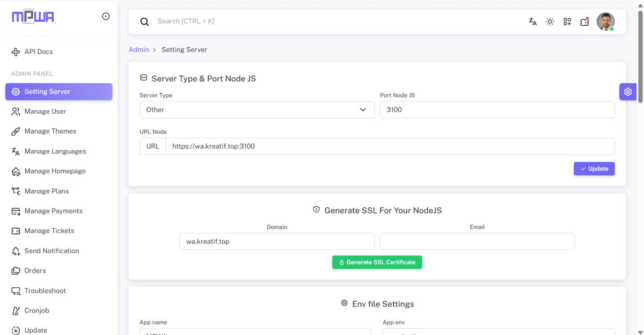Open Orders menu item
Screen dimensions: 644x335
(x=59, y=271)
